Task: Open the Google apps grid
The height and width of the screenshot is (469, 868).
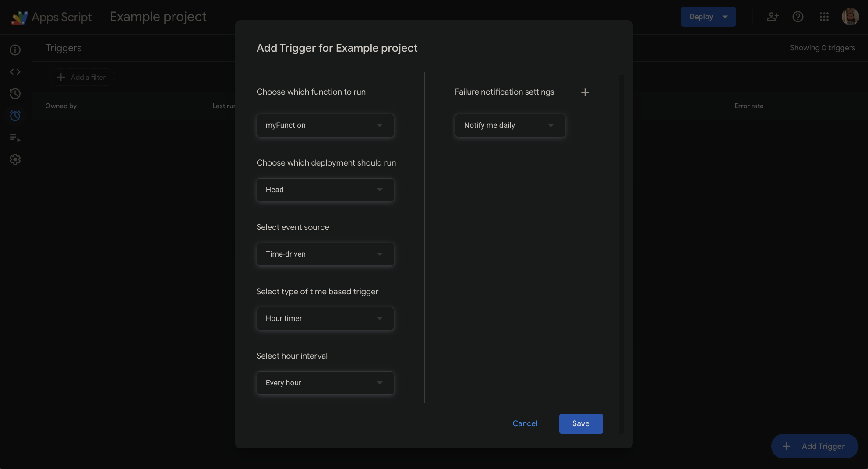Action: point(824,17)
